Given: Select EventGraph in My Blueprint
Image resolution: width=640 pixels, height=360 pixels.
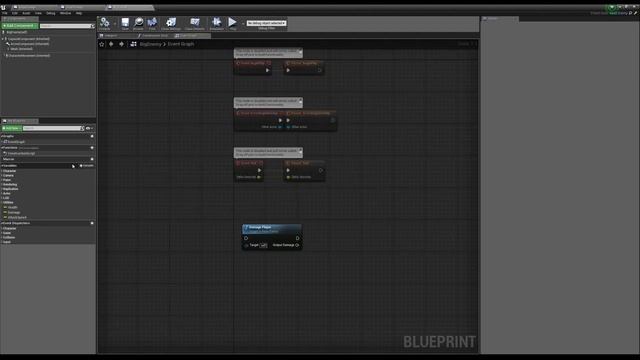Looking at the screenshot, I should pos(15,142).
